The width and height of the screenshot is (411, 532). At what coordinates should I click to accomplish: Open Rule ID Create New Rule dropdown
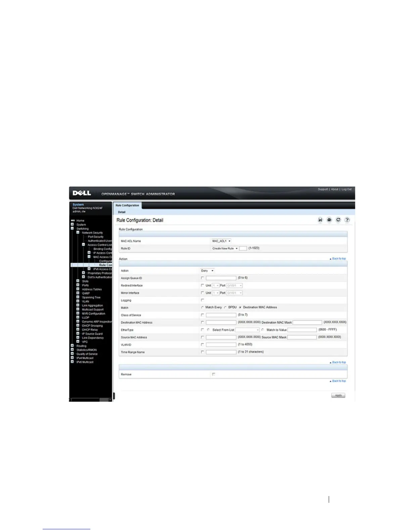[225, 249]
